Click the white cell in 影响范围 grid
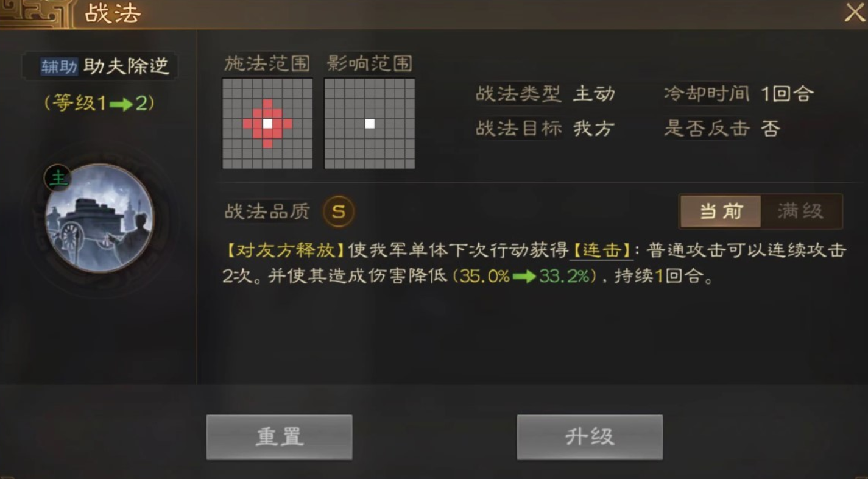 point(370,124)
